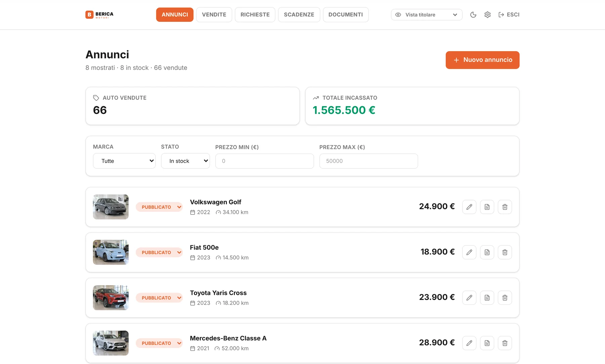Open the Marca filter dropdown
Image resolution: width=605 pixels, height=364 pixels.
click(124, 161)
